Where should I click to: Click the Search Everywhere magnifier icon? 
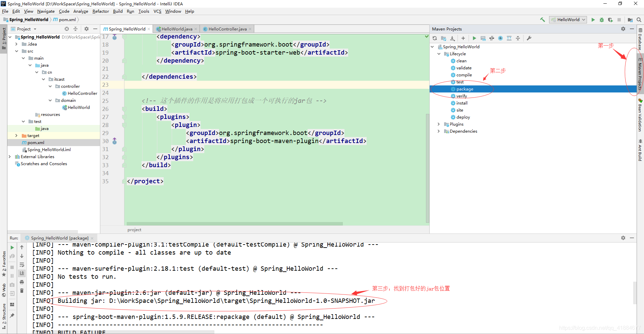(x=639, y=20)
